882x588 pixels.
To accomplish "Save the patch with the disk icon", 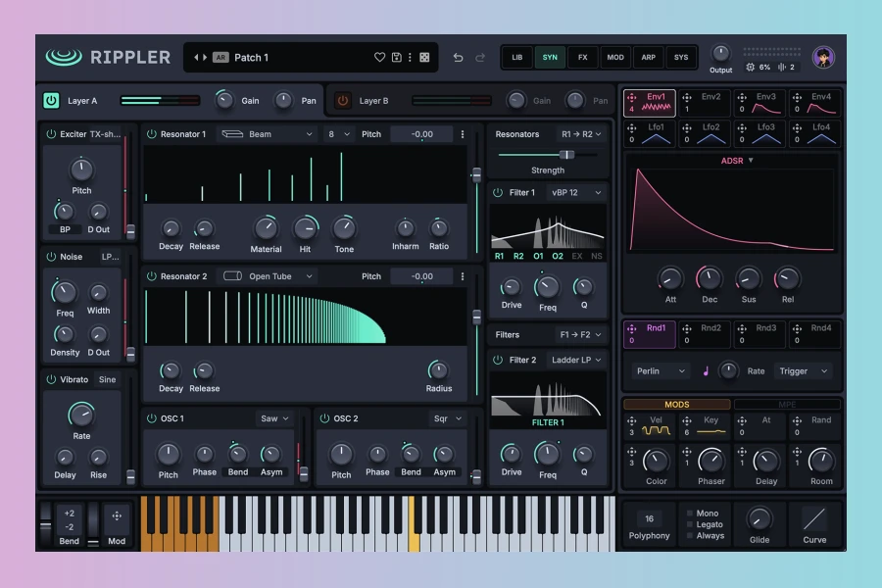I will [x=397, y=58].
